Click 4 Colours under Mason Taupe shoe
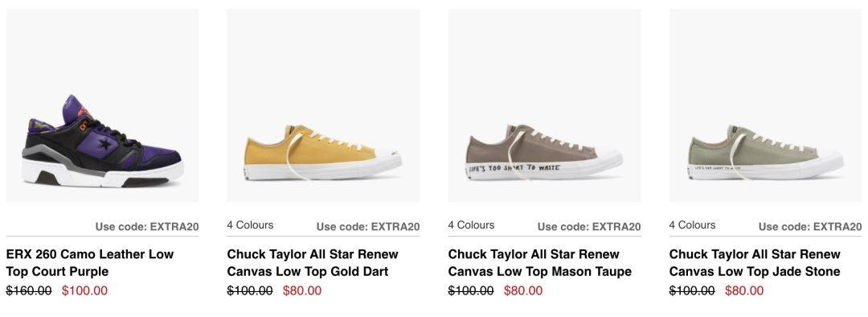 coord(471,225)
